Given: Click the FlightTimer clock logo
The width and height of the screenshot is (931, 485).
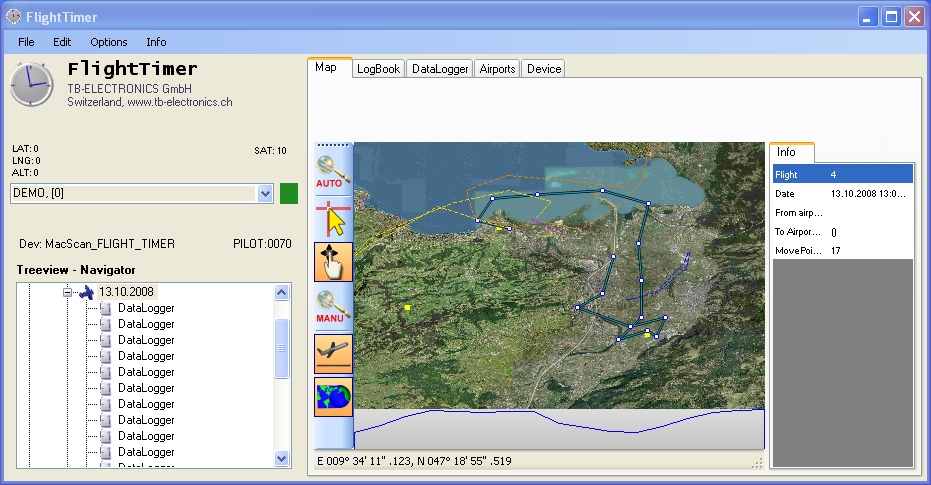Looking at the screenshot, I should 31,84.
